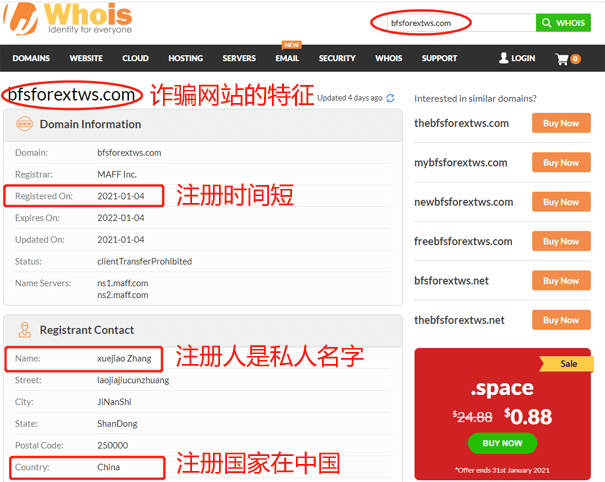This screenshot has width=605, height=482.
Task: Click the green WHOIS search button
Action: tap(563, 23)
